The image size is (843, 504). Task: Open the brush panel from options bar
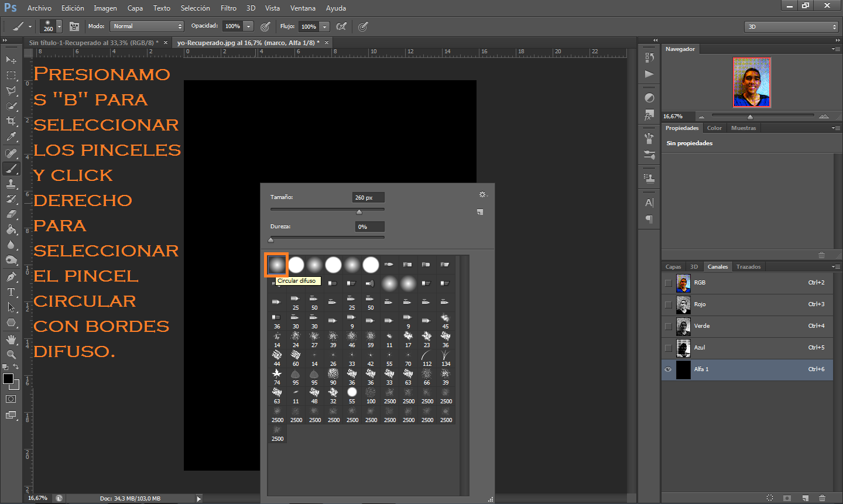74,26
